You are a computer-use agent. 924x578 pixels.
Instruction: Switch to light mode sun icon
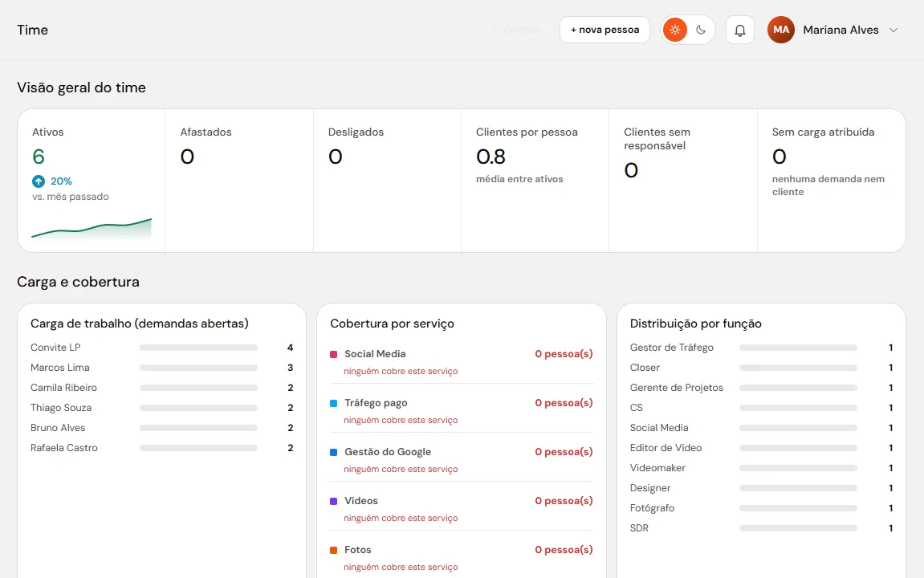tap(674, 30)
